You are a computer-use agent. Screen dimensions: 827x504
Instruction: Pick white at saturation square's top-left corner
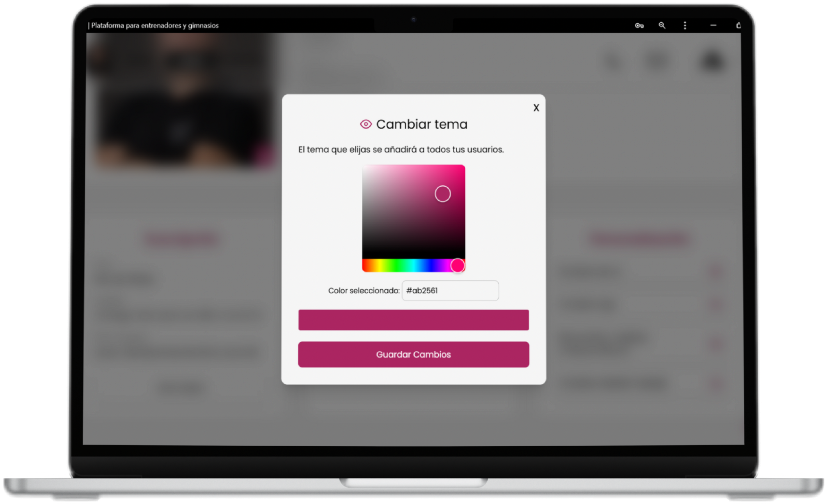pyautogui.click(x=364, y=167)
